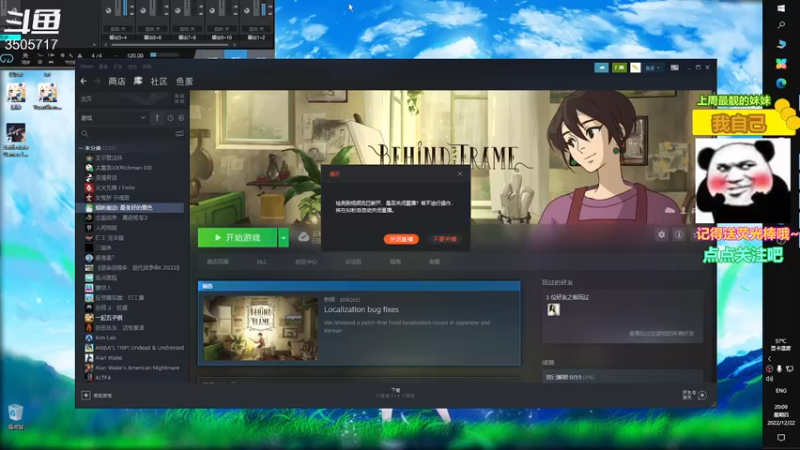Viewport: 800px width, 450px height.
Task: Click the library search field
Action: tap(128, 134)
